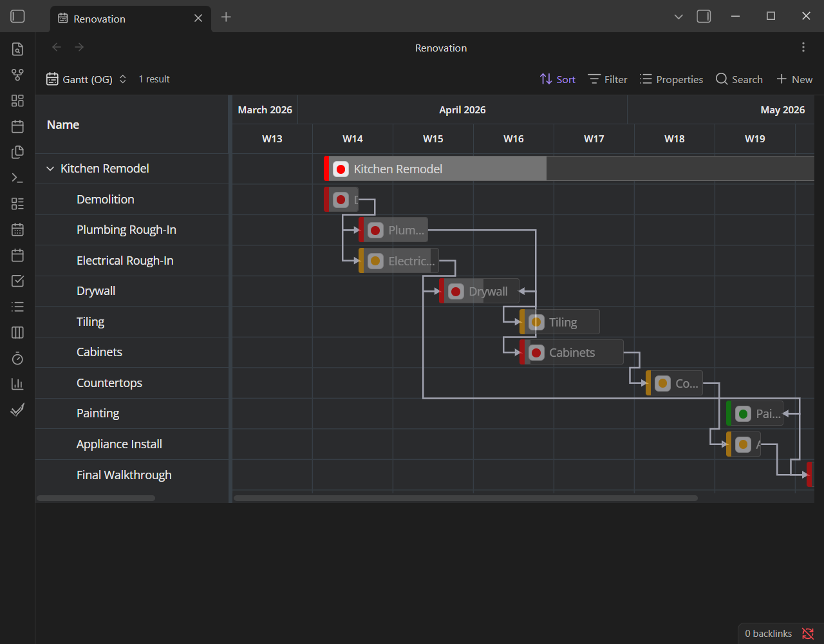Image resolution: width=824 pixels, height=644 pixels.
Task: Open the quick switcher file-search ribbon icon
Action: [x=18, y=49]
